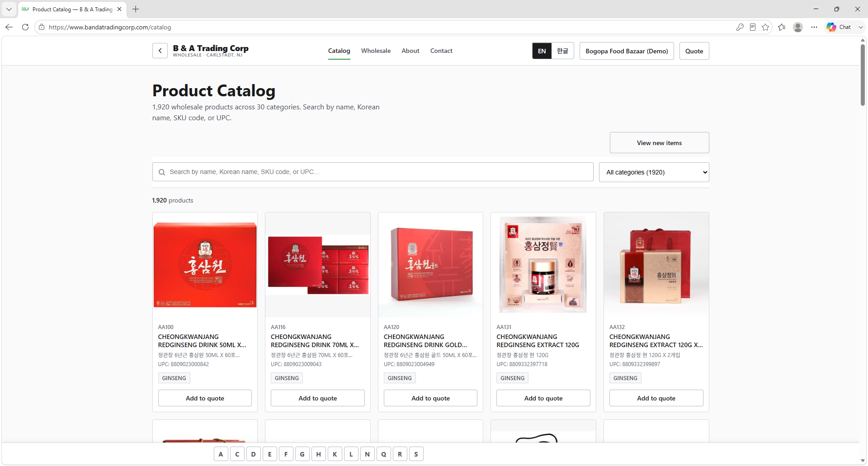Click GINSENG tag on AA100 card
The image size is (868, 466).
(x=174, y=378)
